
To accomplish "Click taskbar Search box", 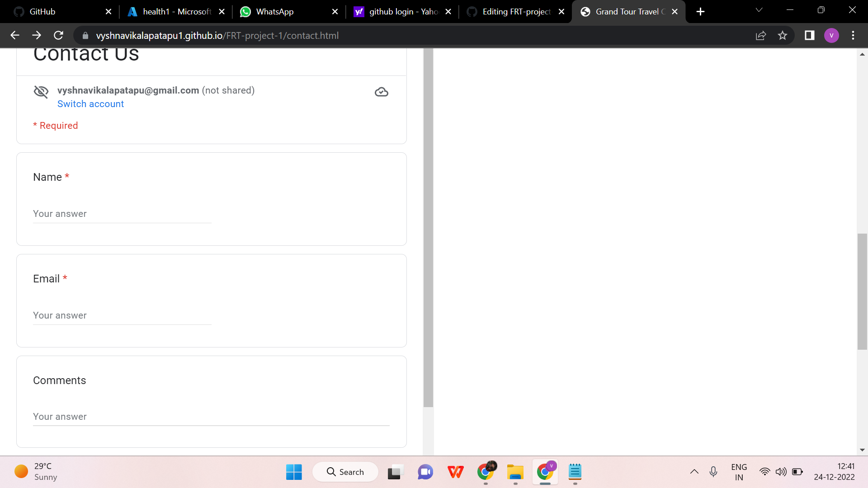I will tap(345, 472).
